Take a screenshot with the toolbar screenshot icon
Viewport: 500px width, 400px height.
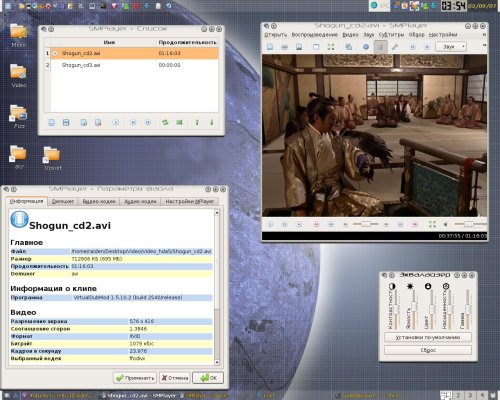[348, 47]
